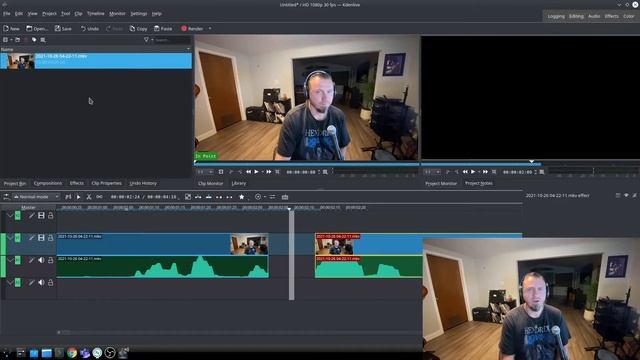Open the Name column sort dropdown arrow

pos(188,49)
